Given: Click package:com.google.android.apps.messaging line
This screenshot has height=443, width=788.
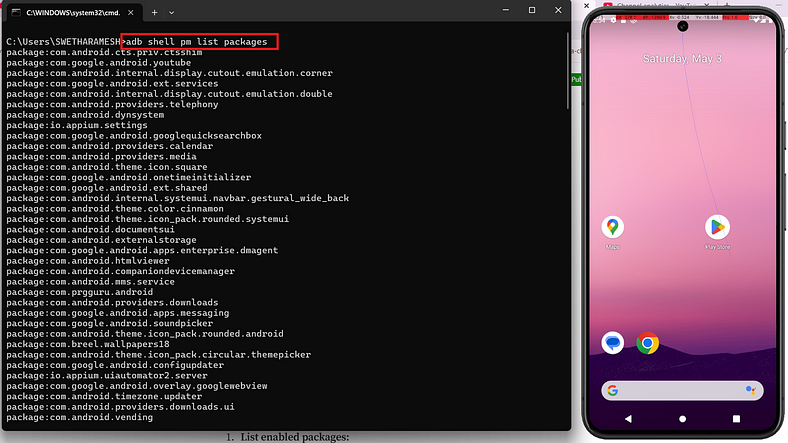Looking at the screenshot, I should (x=118, y=313).
